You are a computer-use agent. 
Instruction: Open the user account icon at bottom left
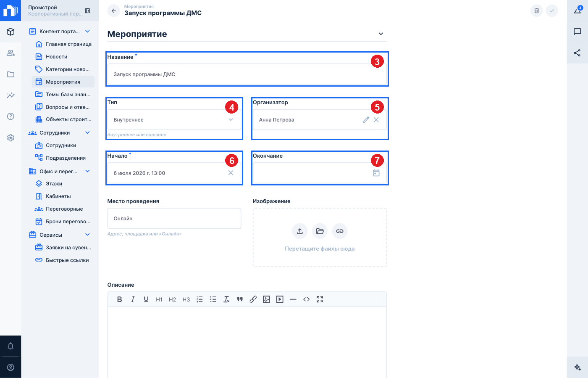coord(10,367)
